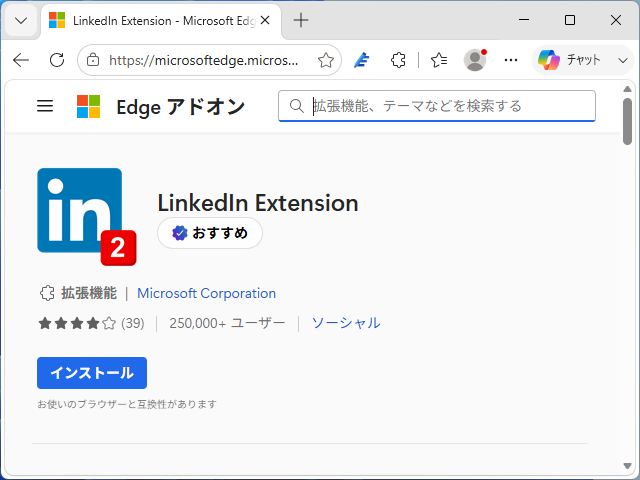
Task: Open Microsoft Corporation publisher link
Action: (x=207, y=293)
